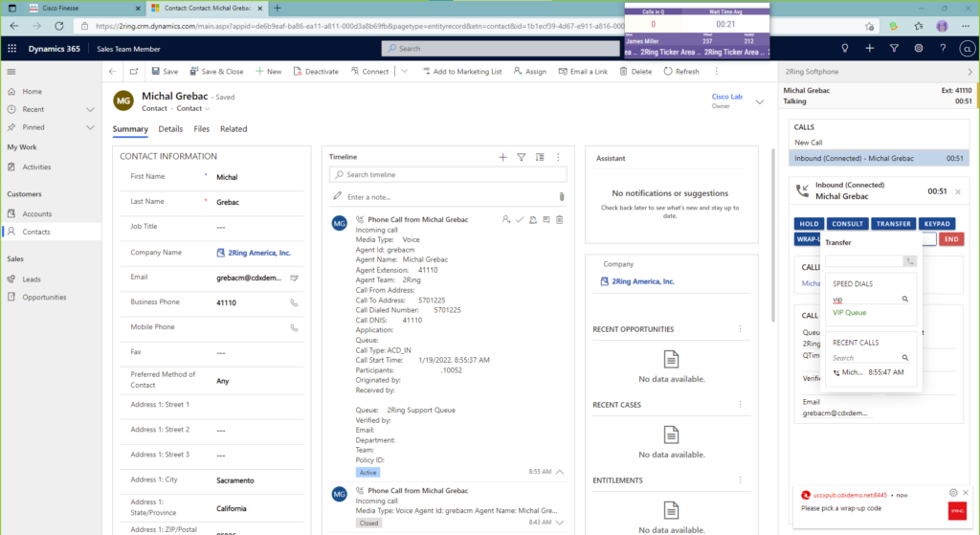This screenshot has width=980, height=535.
Task: Add a new timeline record with plus icon
Action: [502, 158]
